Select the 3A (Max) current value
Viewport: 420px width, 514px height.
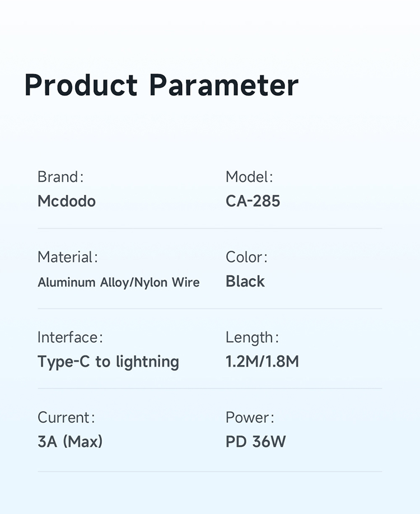70,442
